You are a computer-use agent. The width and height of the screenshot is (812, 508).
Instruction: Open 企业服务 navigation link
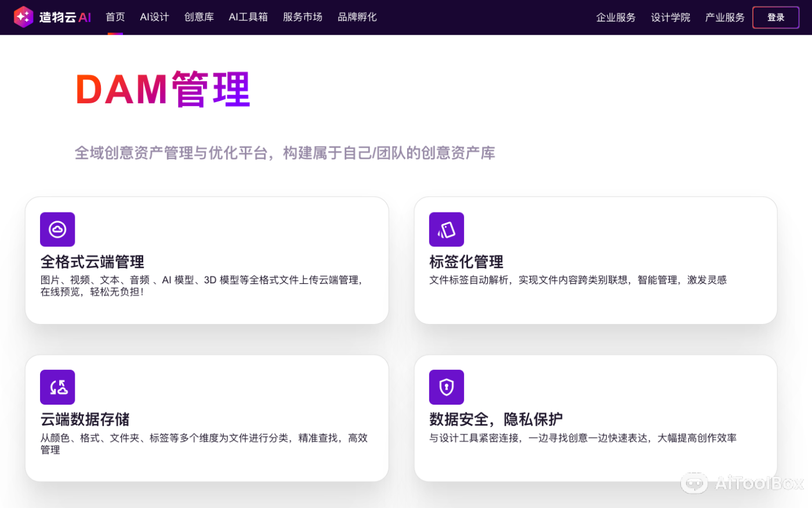click(616, 17)
